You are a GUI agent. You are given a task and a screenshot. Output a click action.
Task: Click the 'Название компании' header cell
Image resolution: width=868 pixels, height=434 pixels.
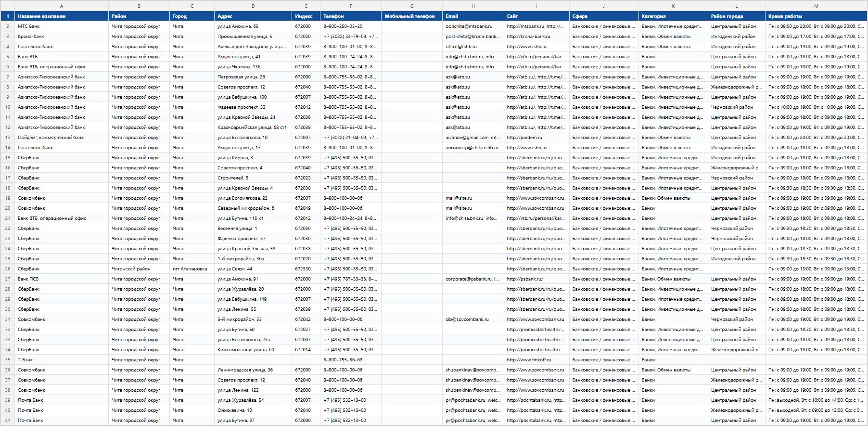(62, 16)
